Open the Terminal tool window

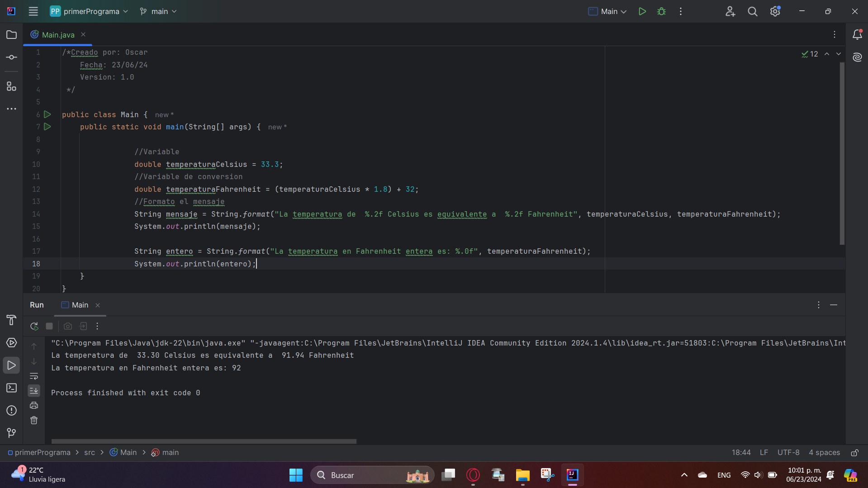point(11,388)
